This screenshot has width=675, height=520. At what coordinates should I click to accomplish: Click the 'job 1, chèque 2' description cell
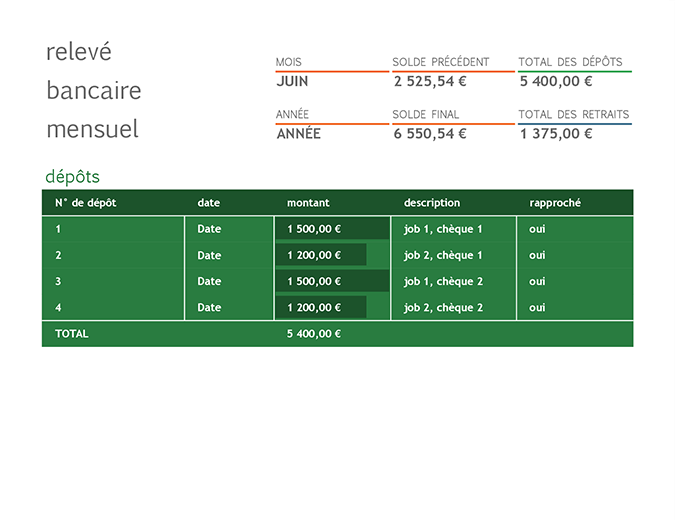tap(443, 281)
